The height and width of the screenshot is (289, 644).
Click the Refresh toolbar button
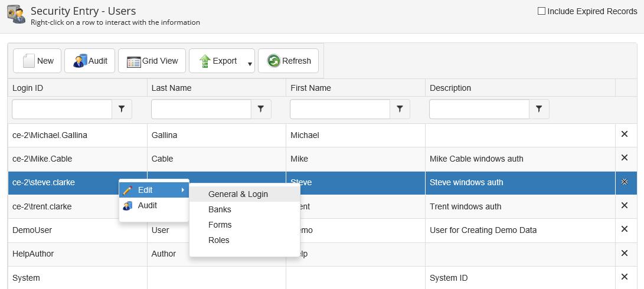tap(289, 61)
